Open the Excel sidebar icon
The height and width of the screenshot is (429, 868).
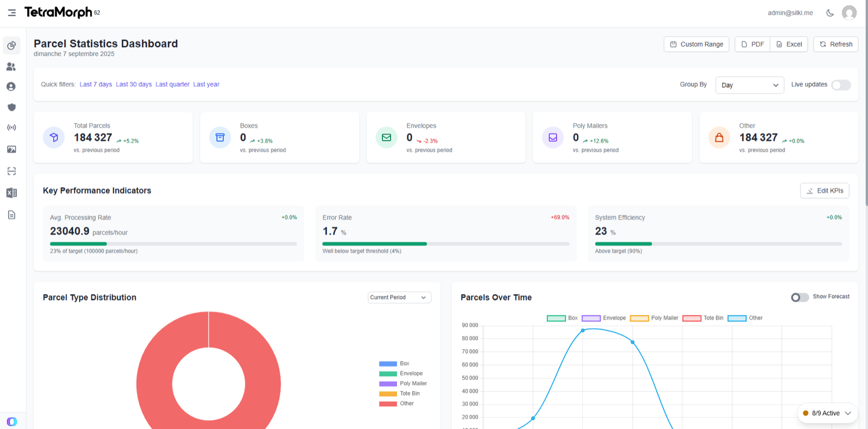click(x=11, y=193)
